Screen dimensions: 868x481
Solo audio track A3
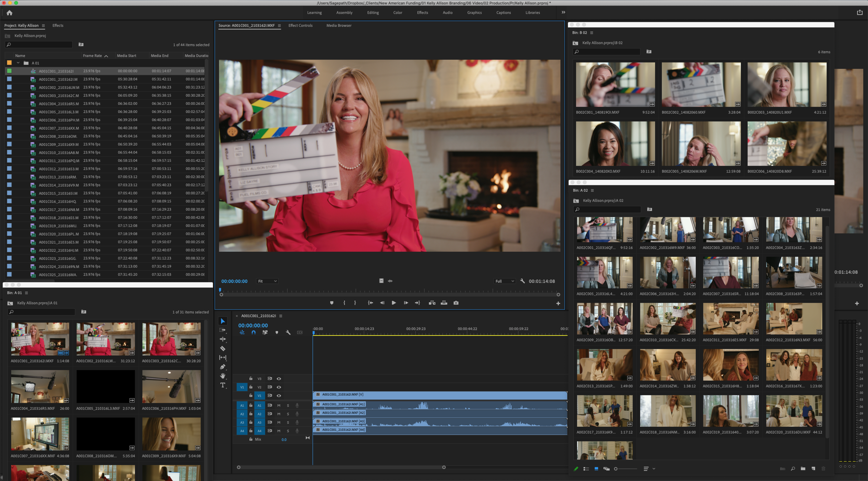(x=288, y=423)
